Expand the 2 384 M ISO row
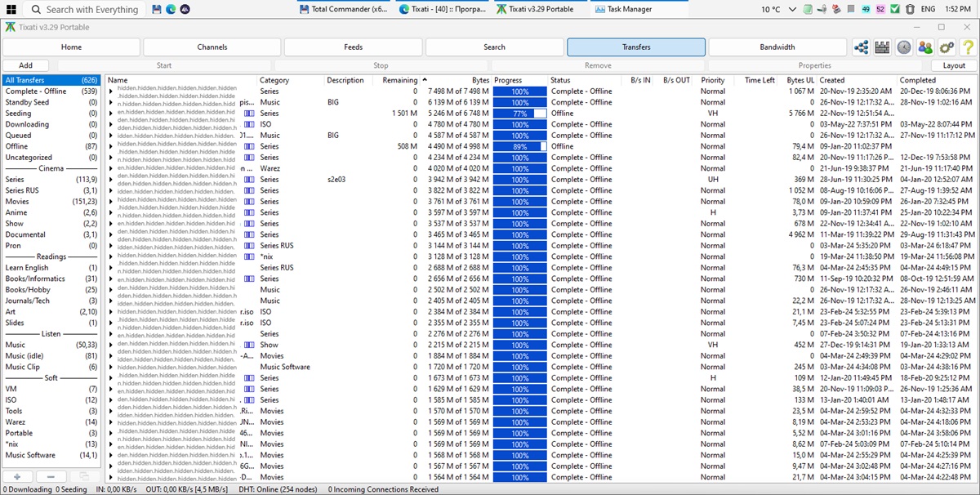980x495 pixels. click(x=111, y=312)
